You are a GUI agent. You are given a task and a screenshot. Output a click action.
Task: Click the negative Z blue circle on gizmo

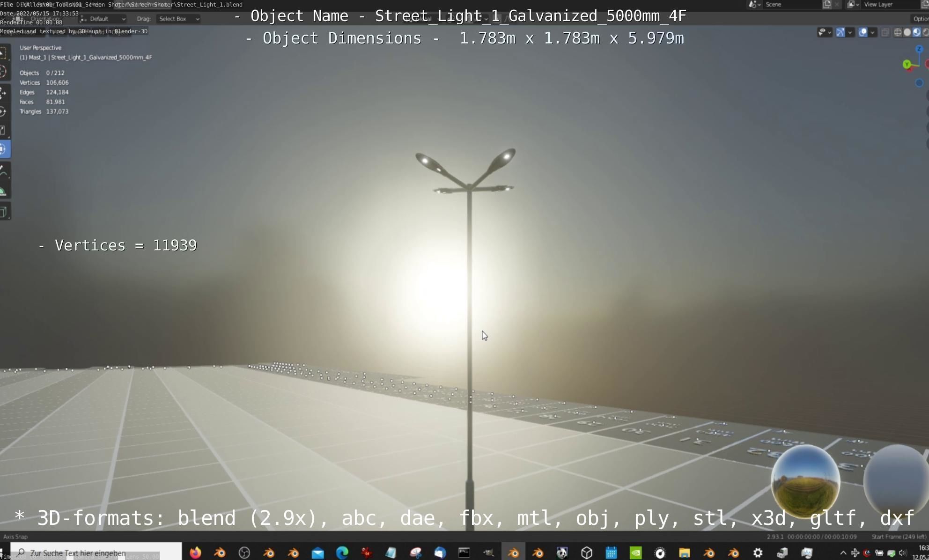[x=919, y=83]
